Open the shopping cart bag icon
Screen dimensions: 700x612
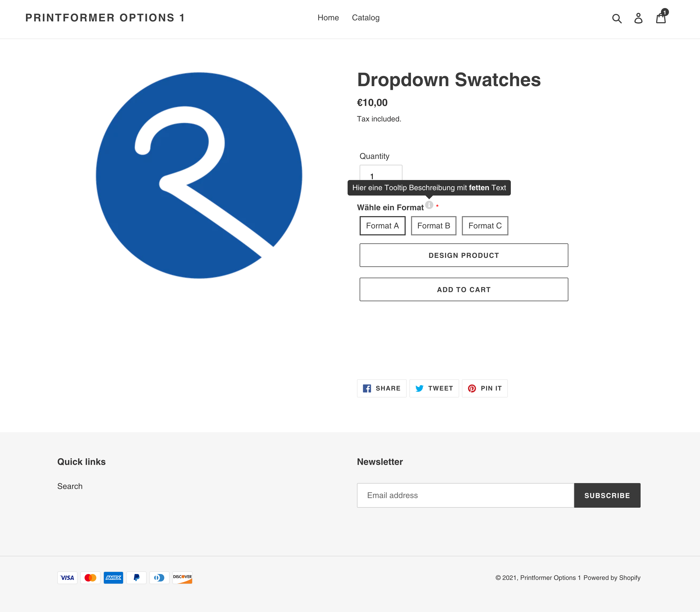click(x=661, y=18)
